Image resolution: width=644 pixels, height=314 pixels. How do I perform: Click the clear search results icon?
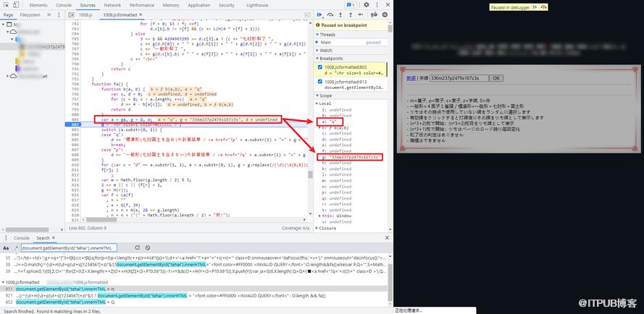pyautogui.click(x=148, y=248)
